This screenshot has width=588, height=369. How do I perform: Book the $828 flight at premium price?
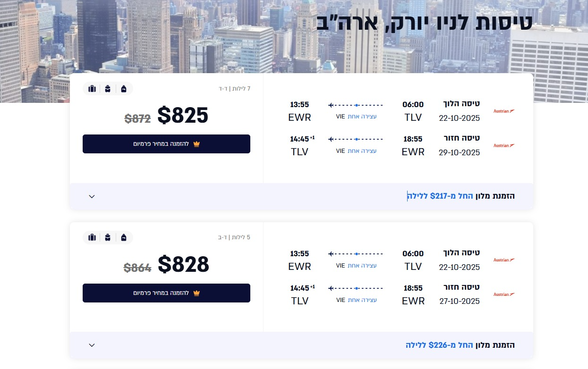pos(166,293)
